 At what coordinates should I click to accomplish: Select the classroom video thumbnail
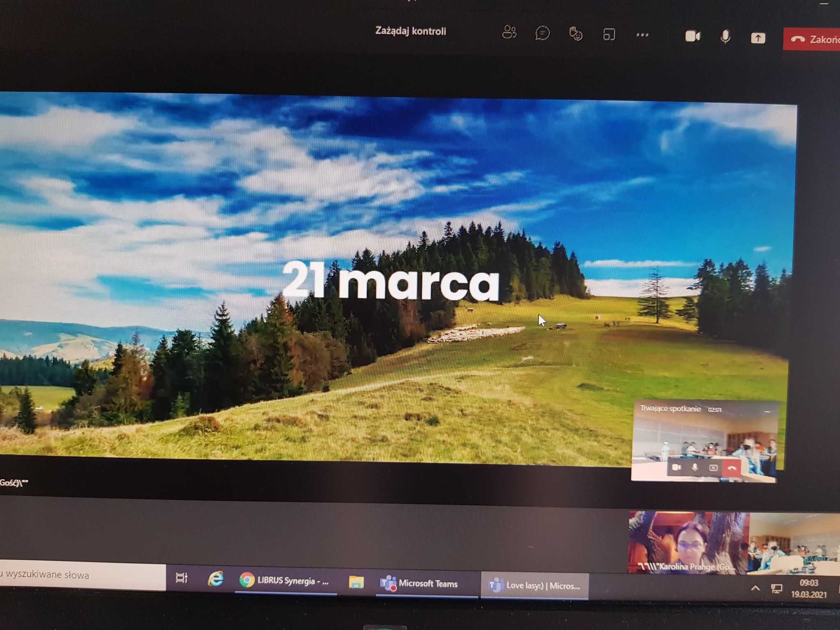pyautogui.click(x=794, y=543)
